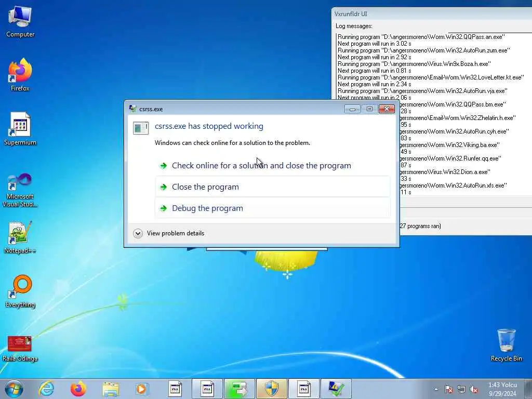The width and height of the screenshot is (532, 399).
Task: Click the program icon beside stopped working heading
Action: point(140,128)
